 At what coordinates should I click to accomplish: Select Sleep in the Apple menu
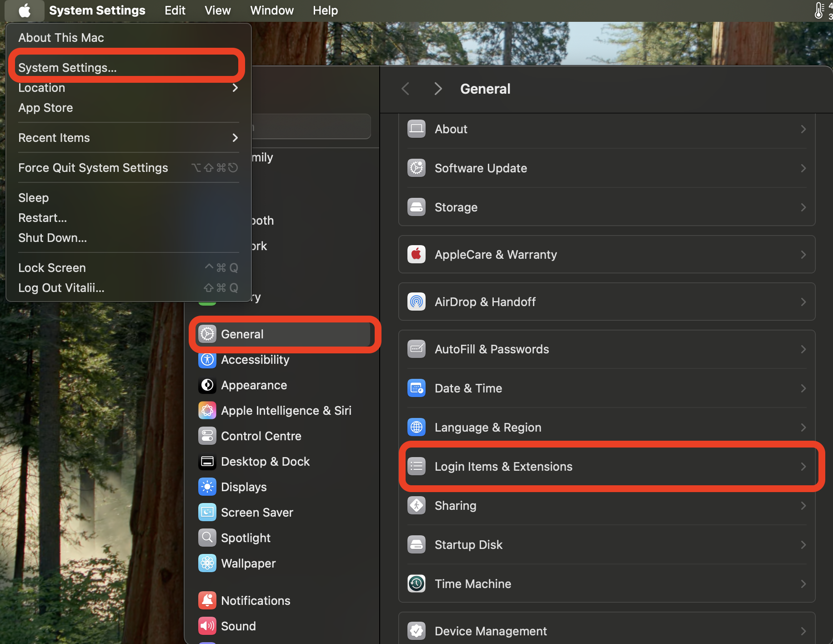tap(129, 198)
